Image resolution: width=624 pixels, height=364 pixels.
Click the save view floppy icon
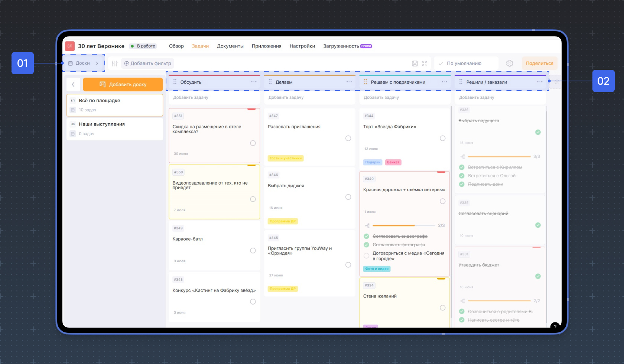[x=415, y=64]
